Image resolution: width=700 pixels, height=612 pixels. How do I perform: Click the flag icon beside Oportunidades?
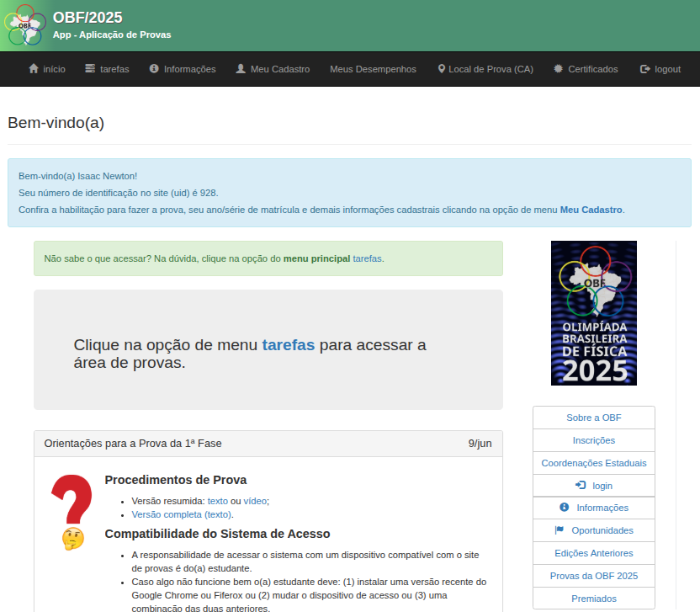559,530
